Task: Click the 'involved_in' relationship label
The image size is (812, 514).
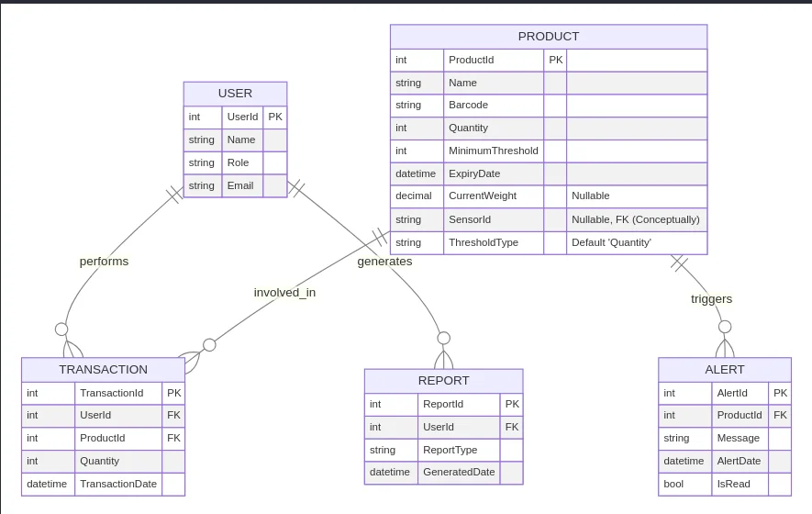Action: (284, 293)
